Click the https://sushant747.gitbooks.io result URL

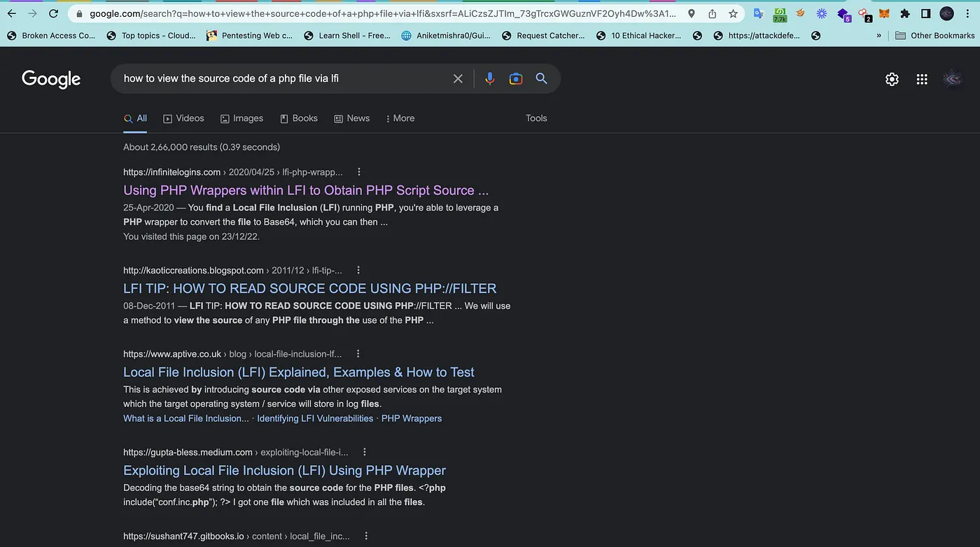(183, 537)
